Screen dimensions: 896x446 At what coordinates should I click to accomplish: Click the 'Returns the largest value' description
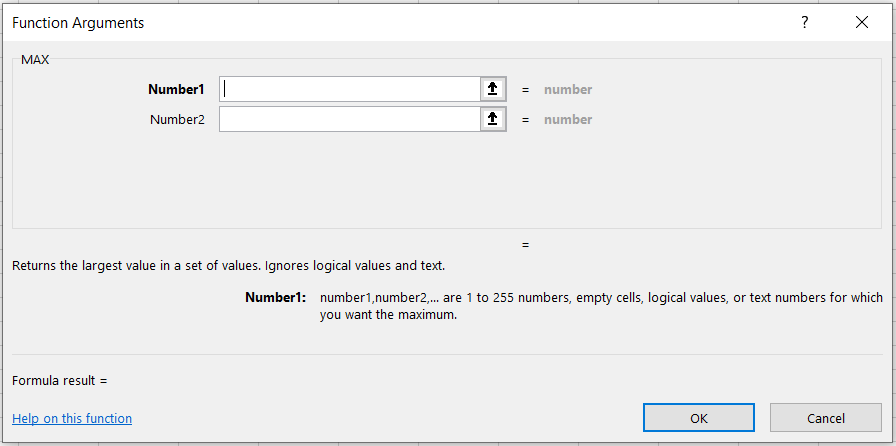click(228, 266)
